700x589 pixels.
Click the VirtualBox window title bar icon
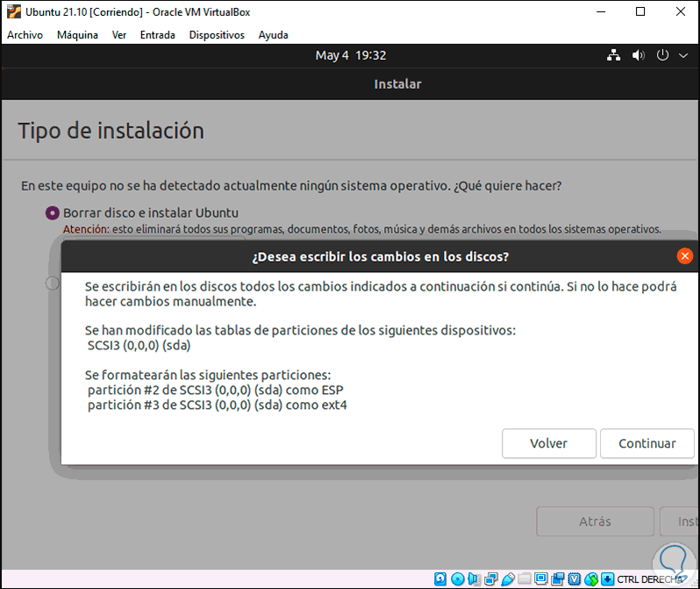14,11
